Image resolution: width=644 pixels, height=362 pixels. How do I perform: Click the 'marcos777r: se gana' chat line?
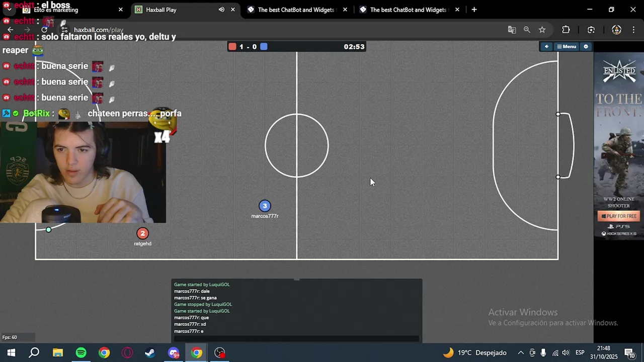(x=195, y=298)
